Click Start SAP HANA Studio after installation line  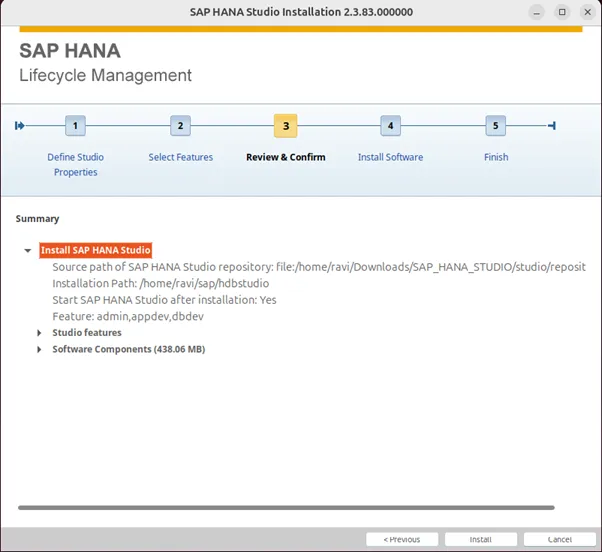(x=164, y=300)
